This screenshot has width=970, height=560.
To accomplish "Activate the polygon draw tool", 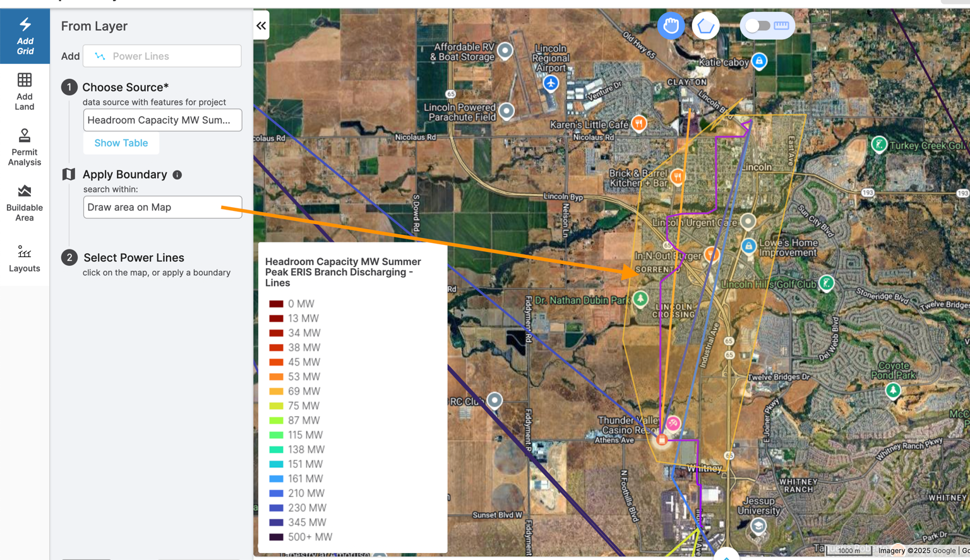I will pos(705,25).
